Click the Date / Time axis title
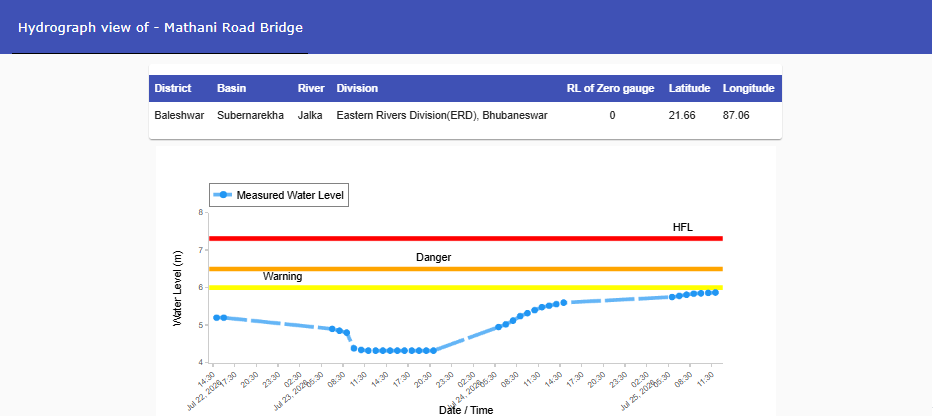 pos(466,410)
